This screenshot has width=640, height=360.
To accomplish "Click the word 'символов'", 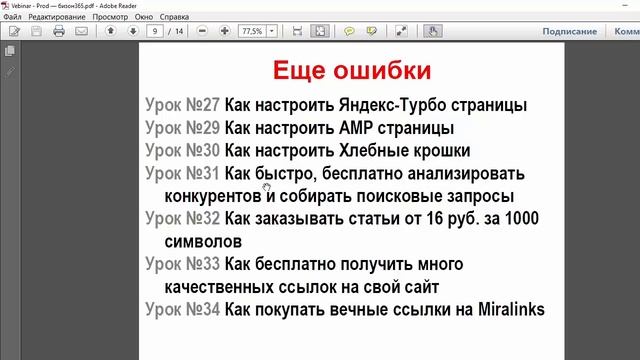I will click(x=203, y=242).
